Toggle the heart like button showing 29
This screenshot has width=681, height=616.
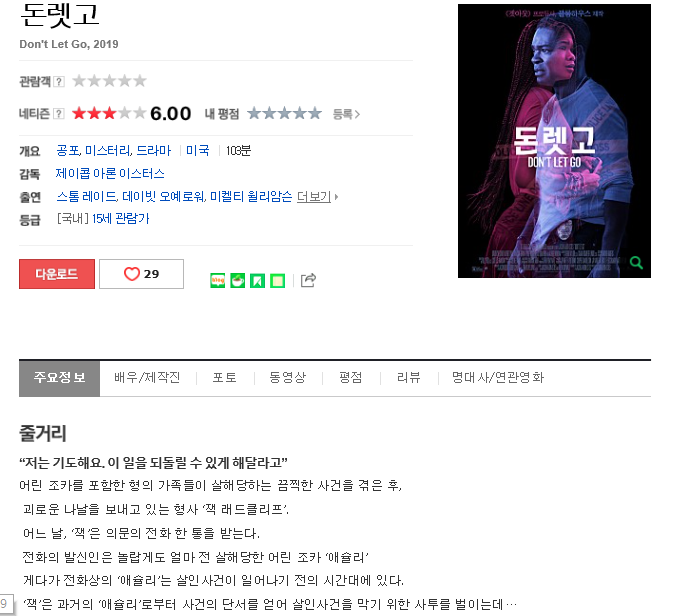pos(142,274)
